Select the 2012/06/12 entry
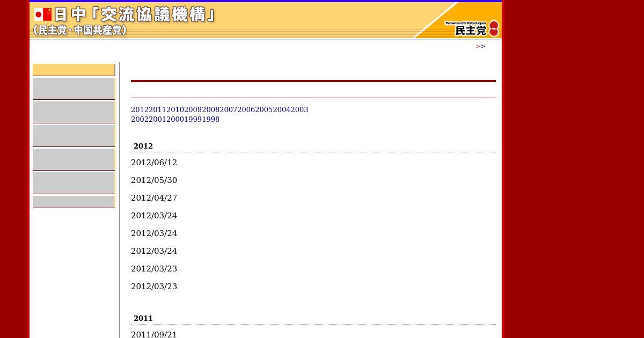 [154, 163]
